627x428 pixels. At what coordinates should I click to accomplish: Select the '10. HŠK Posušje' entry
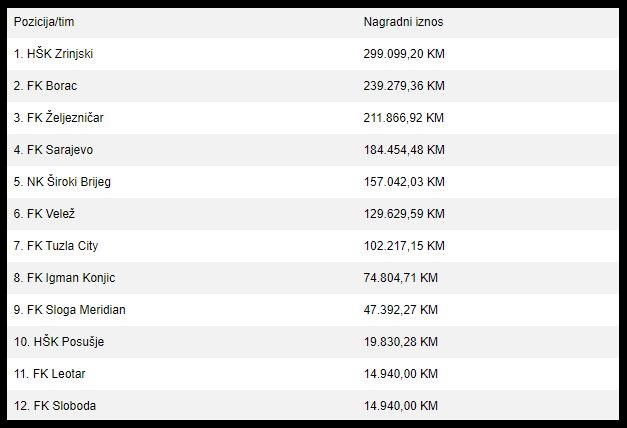(x=59, y=342)
